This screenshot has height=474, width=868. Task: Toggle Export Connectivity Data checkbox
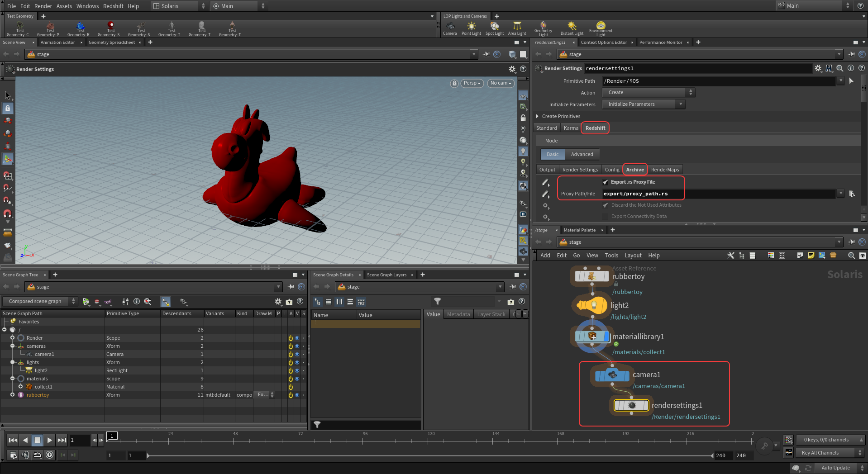606,217
